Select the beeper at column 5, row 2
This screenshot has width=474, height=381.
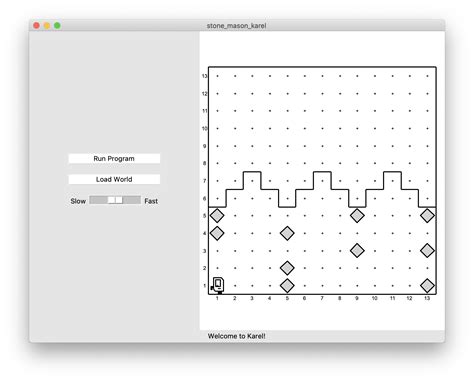coord(287,268)
